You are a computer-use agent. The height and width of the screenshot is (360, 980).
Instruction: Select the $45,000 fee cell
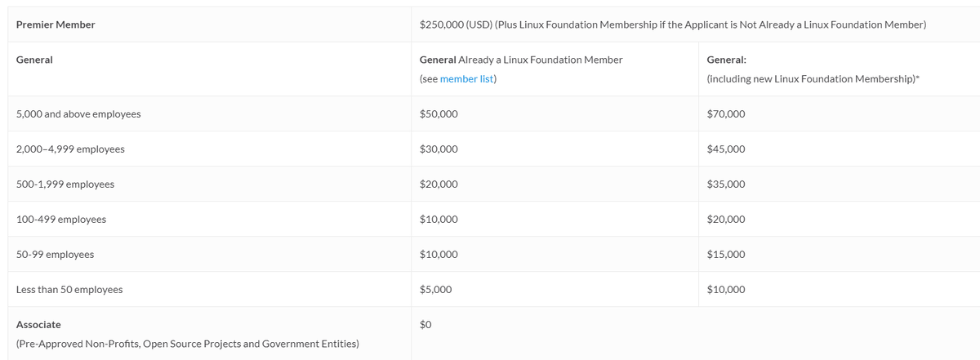pos(726,149)
